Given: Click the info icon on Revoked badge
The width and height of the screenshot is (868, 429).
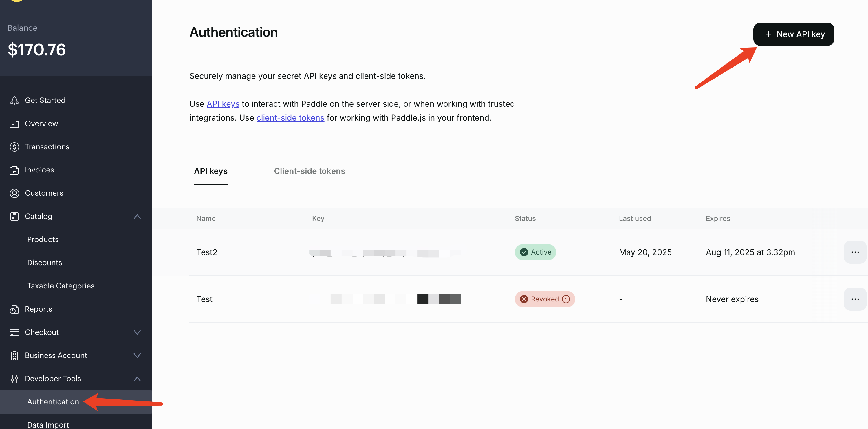Looking at the screenshot, I should tap(566, 299).
